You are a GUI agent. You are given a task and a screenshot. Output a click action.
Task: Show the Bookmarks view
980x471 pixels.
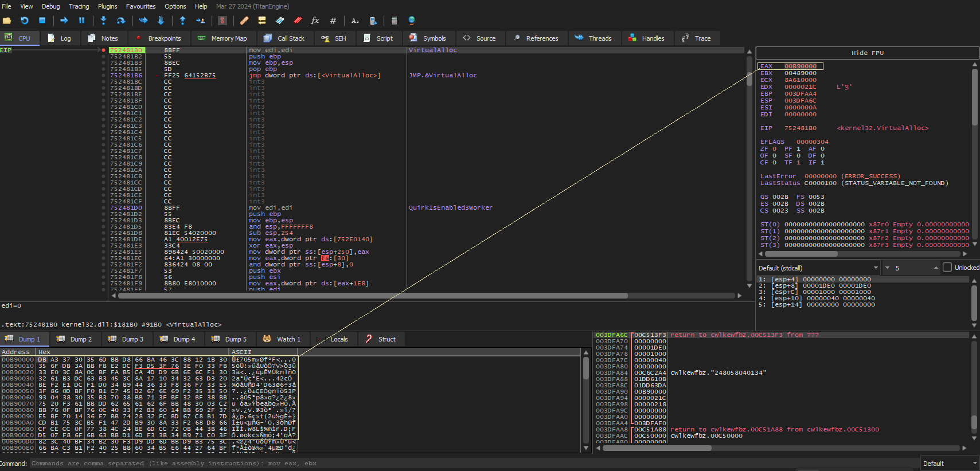point(298,21)
